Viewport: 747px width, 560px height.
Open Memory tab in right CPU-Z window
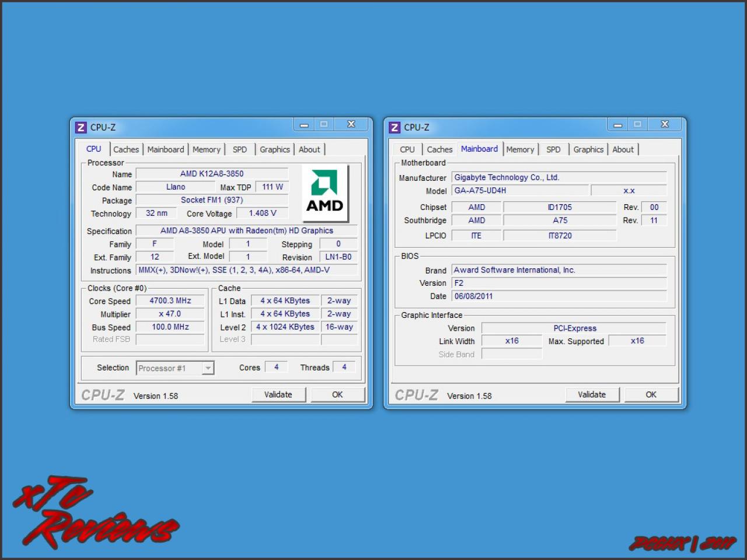point(520,149)
